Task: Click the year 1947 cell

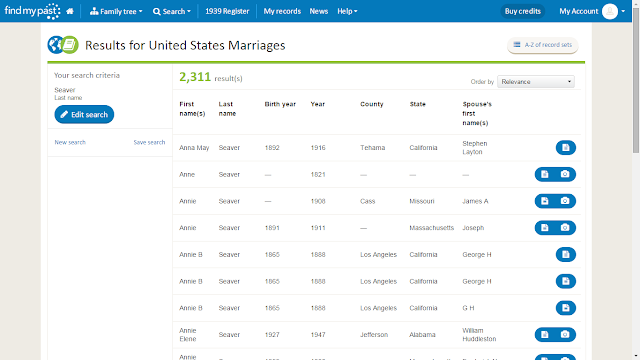Action: tap(318, 335)
